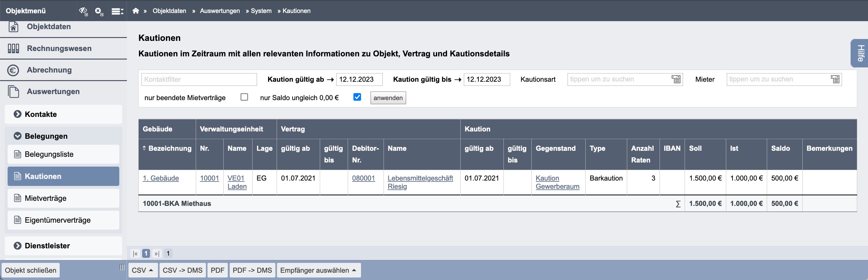Image resolution: width=868 pixels, height=280 pixels.
Task: Expand the Dienstleister section
Action: point(63,246)
